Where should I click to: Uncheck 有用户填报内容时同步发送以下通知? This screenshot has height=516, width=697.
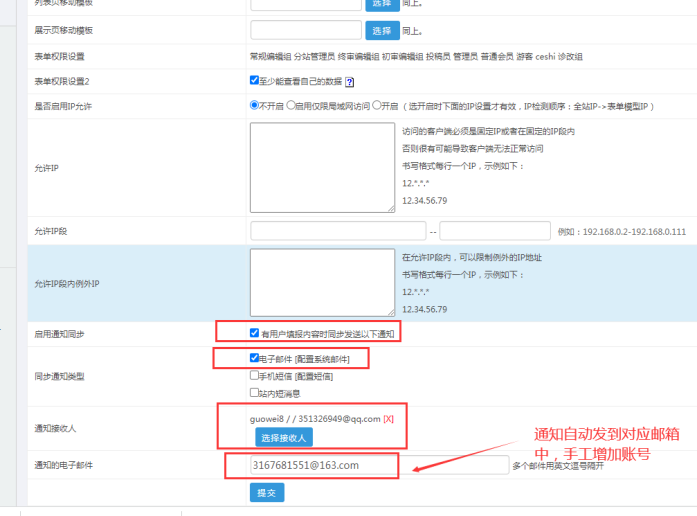pyautogui.click(x=255, y=333)
